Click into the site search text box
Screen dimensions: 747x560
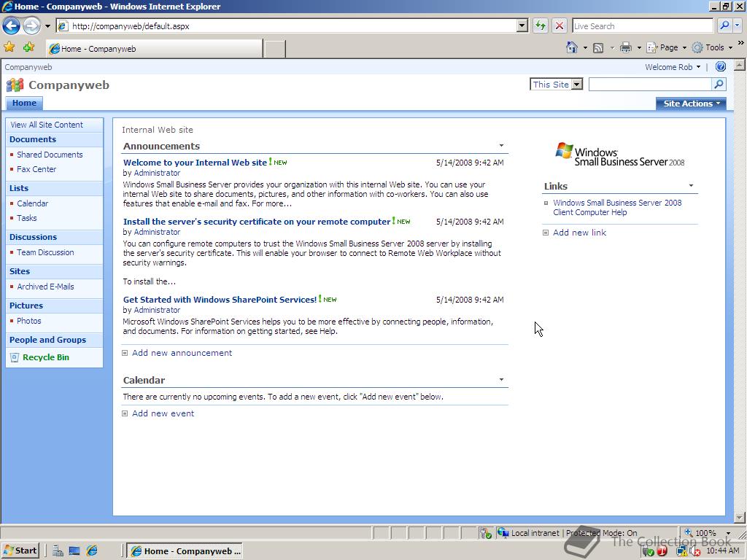pos(650,85)
